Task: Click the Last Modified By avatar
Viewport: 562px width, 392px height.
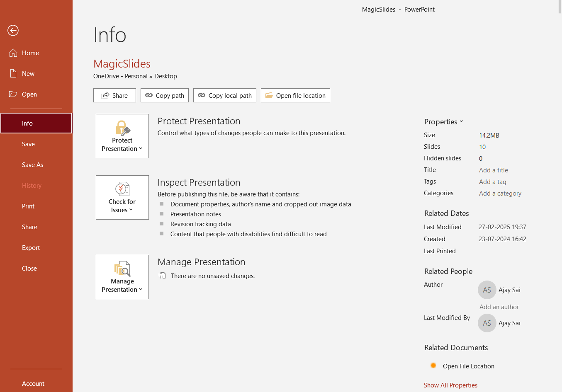Action: [x=487, y=323]
